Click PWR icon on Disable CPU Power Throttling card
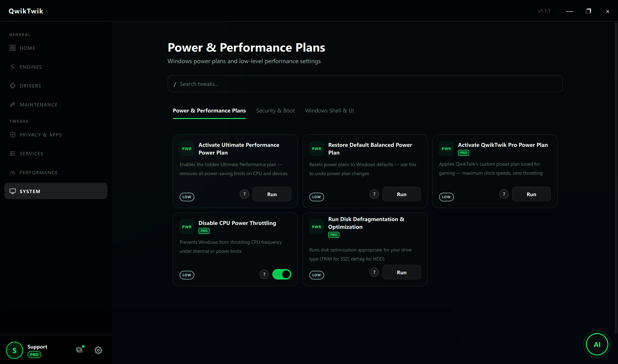618x364 pixels. 187,227
